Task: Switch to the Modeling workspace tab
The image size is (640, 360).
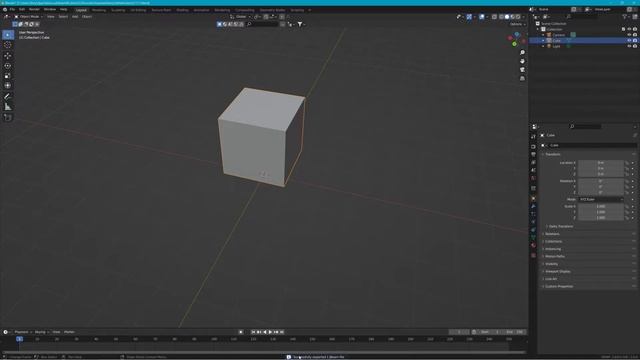Action: pos(99,10)
